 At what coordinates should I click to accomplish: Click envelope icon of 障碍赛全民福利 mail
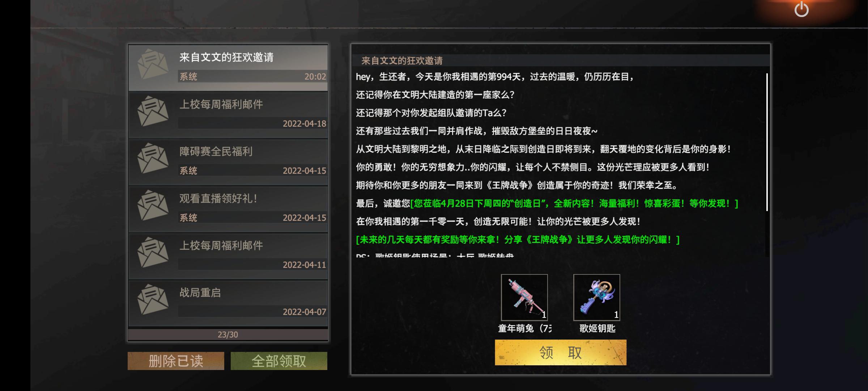pos(153,158)
